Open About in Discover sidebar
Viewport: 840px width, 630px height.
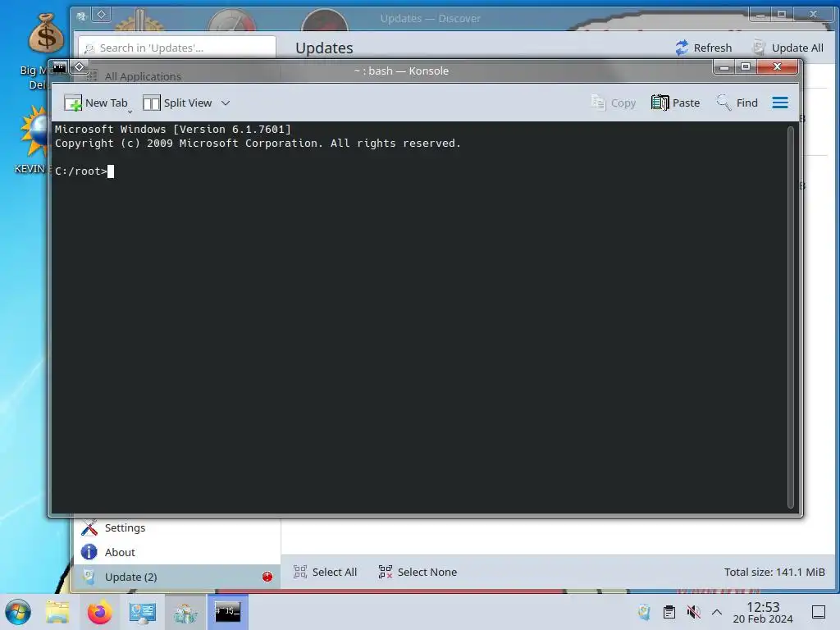[177, 552]
